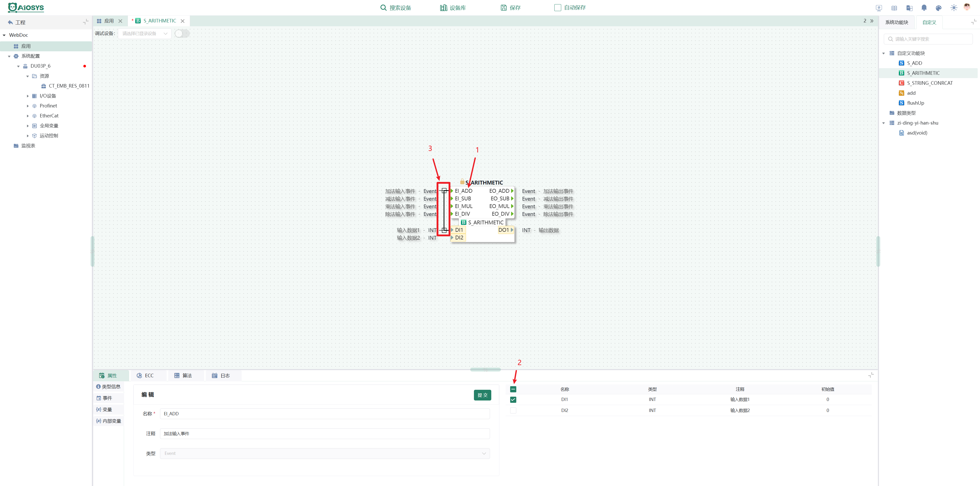Click the search device magnifier icon
The image size is (980, 486).
pos(383,8)
